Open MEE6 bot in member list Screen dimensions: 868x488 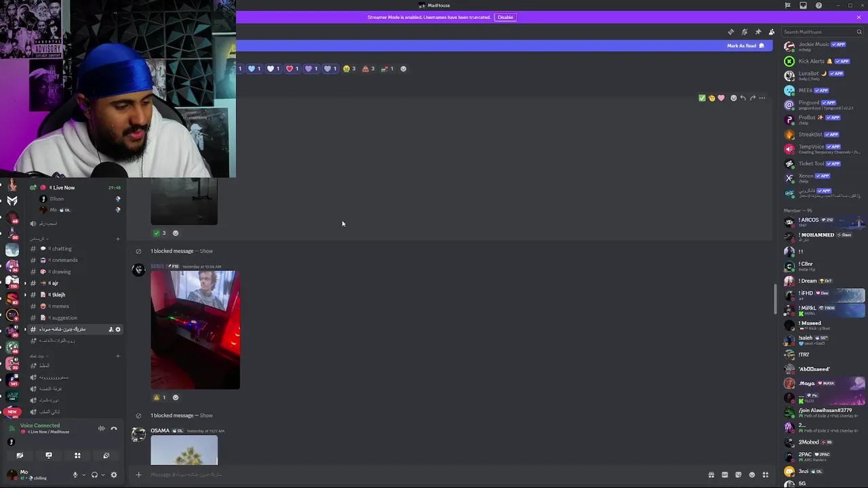tap(823, 90)
